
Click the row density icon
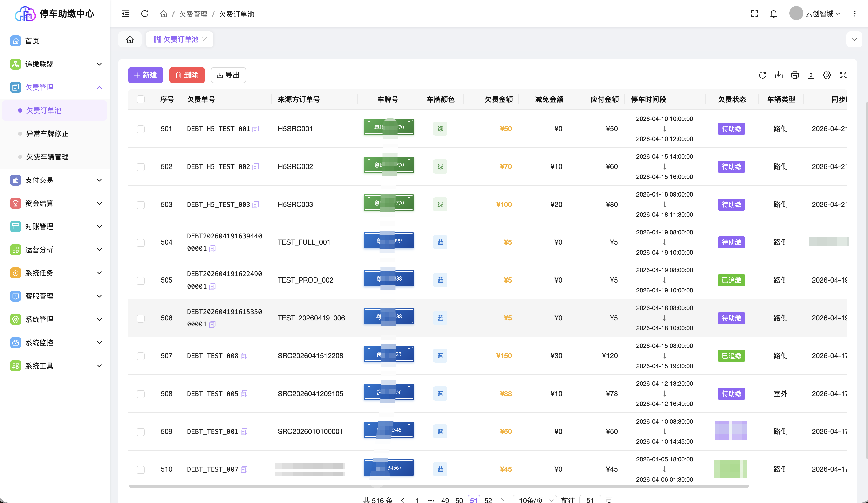click(x=811, y=75)
